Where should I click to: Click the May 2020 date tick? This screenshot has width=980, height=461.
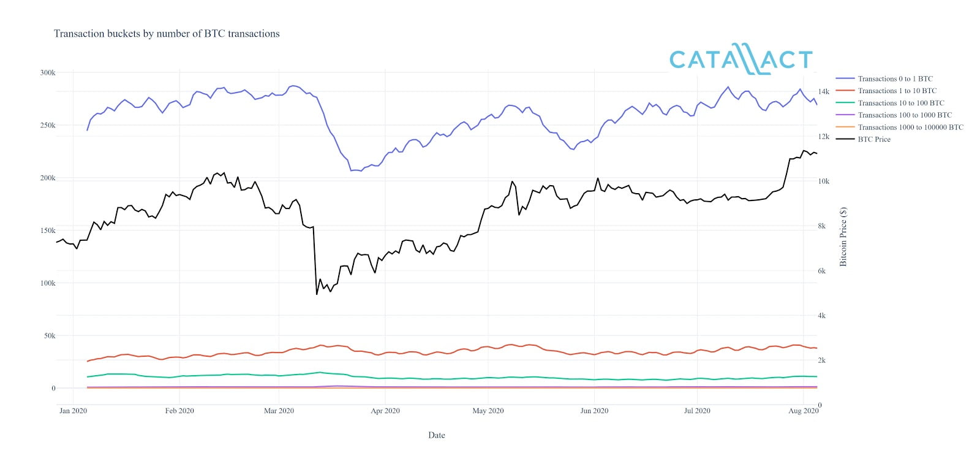488,411
